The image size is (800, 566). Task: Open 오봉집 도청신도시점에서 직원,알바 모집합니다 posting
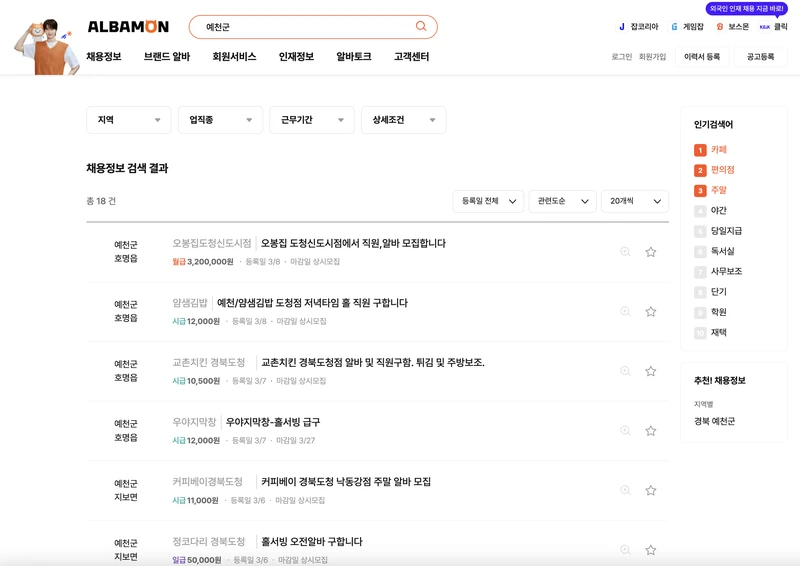click(x=353, y=243)
